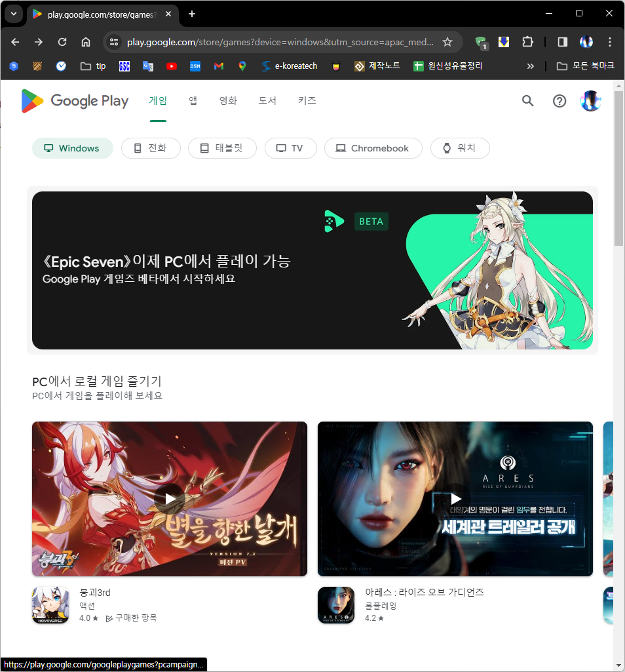Open the Chrome profile avatar

(x=586, y=42)
